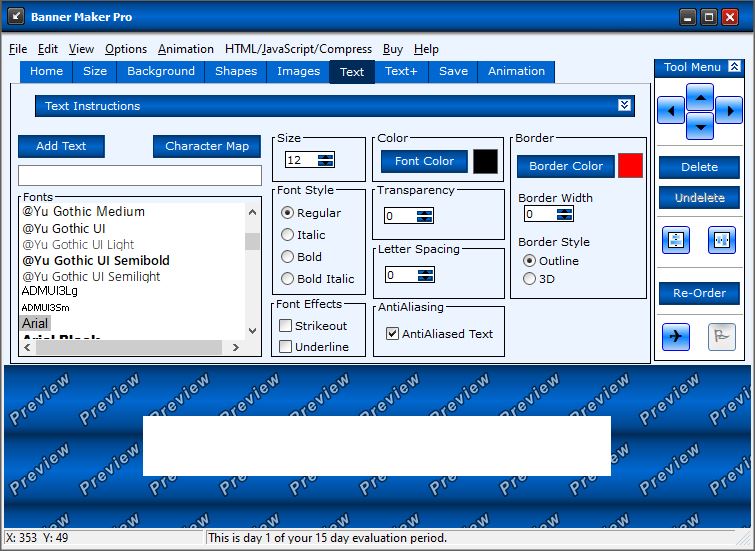The width and height of the screenshot is (755, 551).
Task: Click the center vertically alignment icon
Action: 676,240
